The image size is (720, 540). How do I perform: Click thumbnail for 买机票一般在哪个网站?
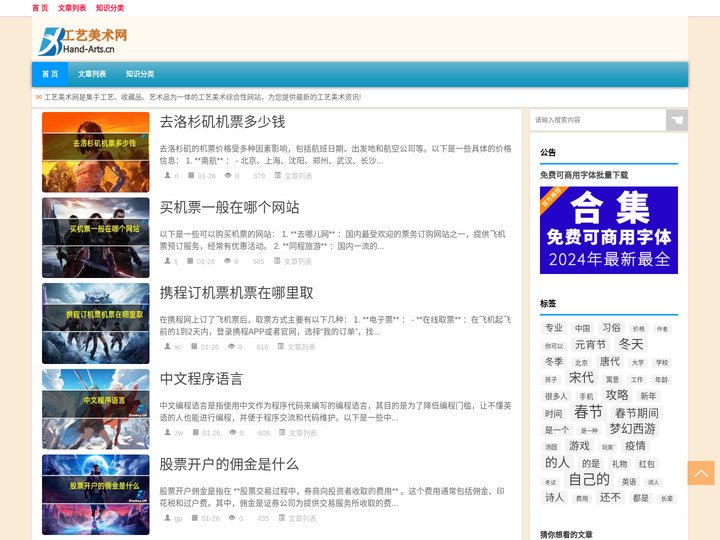pyautogui.click(x=96, y=238)
